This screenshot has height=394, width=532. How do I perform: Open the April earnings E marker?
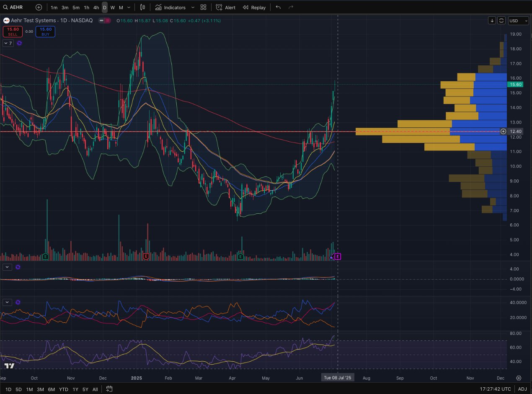pos(240,256)
